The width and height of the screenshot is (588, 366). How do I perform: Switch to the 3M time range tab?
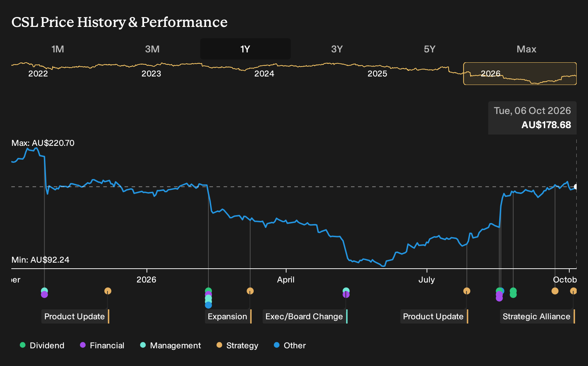[x=152, y=49]
